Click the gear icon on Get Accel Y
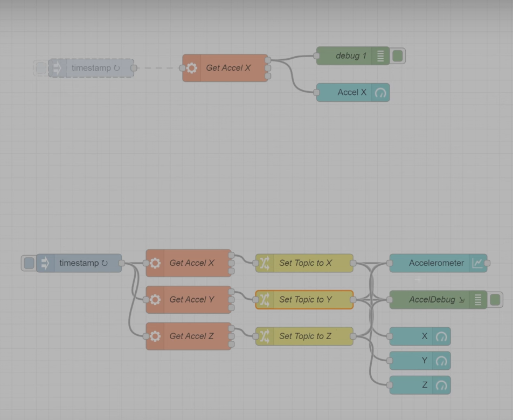 155,300
